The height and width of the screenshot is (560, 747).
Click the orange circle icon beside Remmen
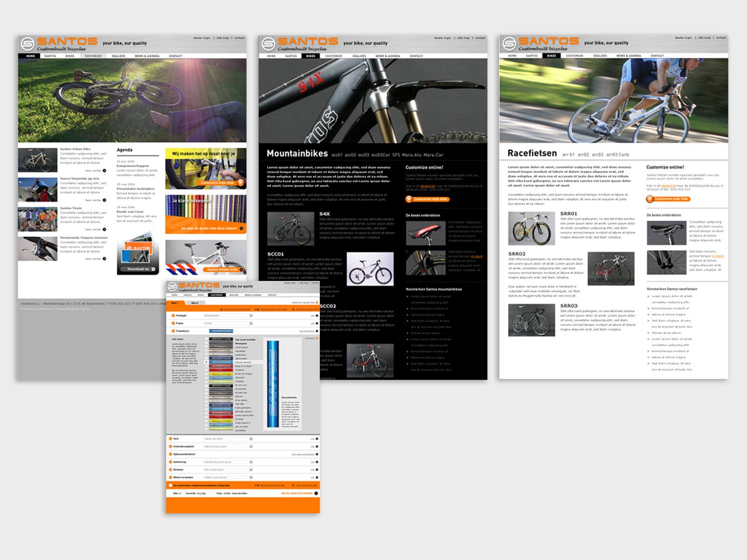pyautogui.click(x=170, y=469)
